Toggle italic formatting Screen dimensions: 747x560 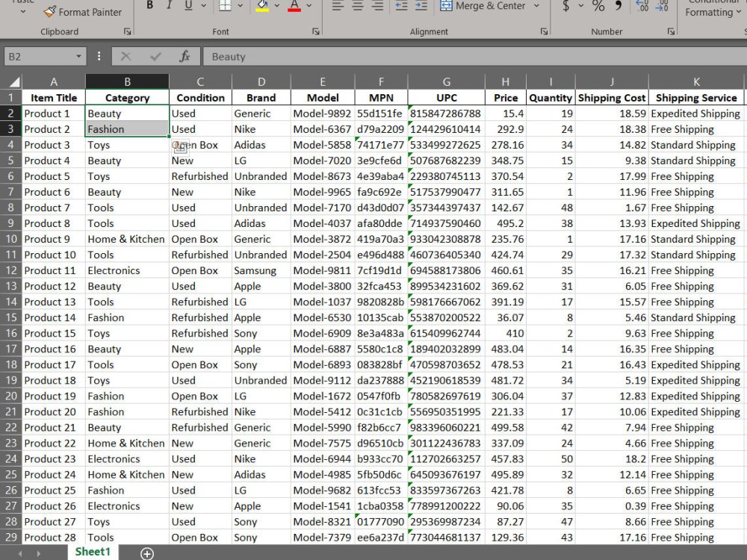click(169, 6)
